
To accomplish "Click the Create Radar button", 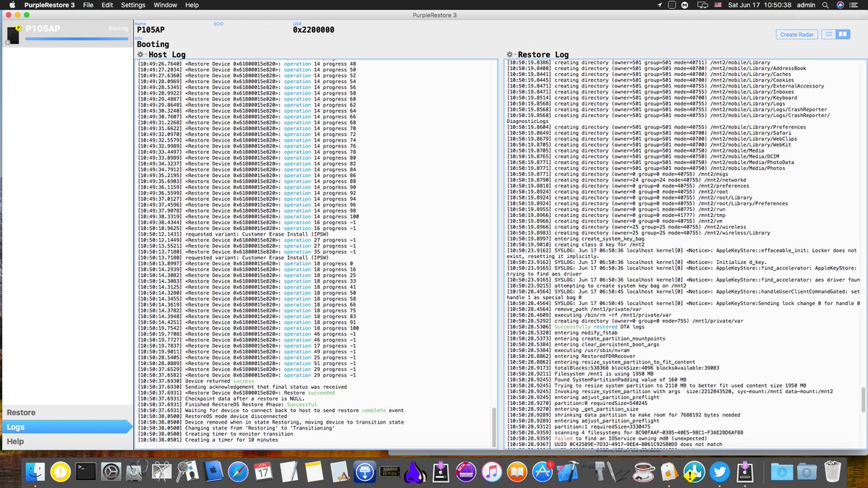I will (798, 34).
